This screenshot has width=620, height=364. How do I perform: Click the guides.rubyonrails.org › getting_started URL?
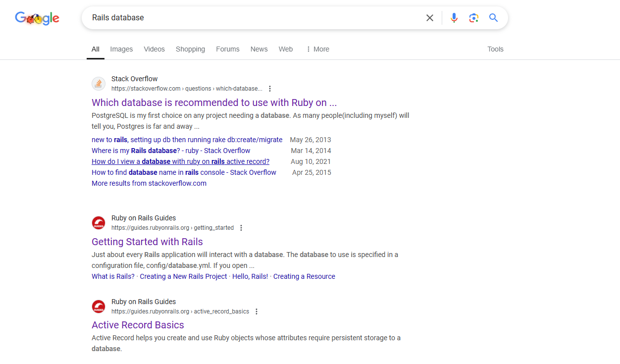(x=172, y=228)
